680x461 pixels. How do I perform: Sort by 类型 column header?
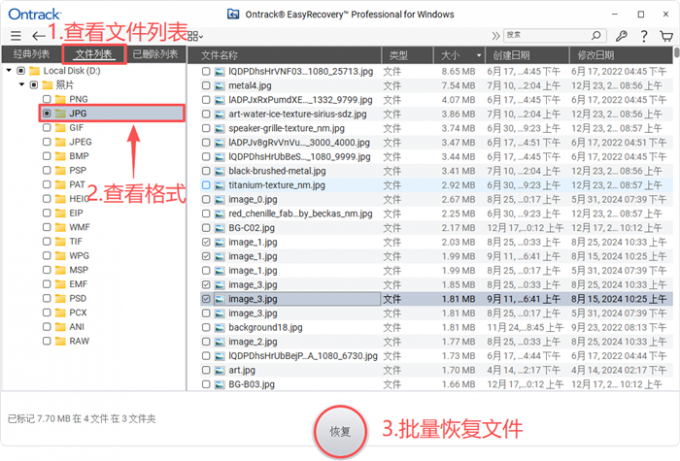pos(398,55)
